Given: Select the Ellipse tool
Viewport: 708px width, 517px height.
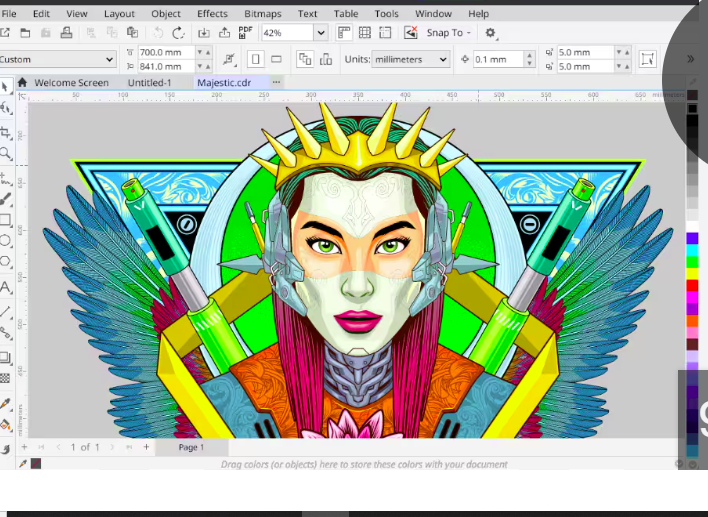Looking at the screenshot, I should coord(5,240).
